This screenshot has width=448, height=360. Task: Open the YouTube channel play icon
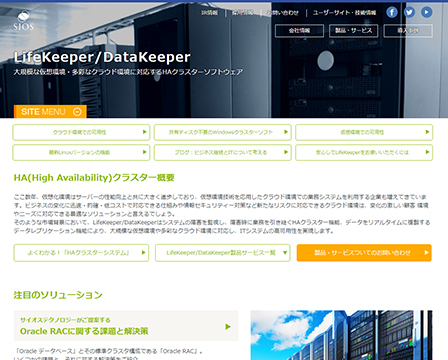tap(426, 13)
